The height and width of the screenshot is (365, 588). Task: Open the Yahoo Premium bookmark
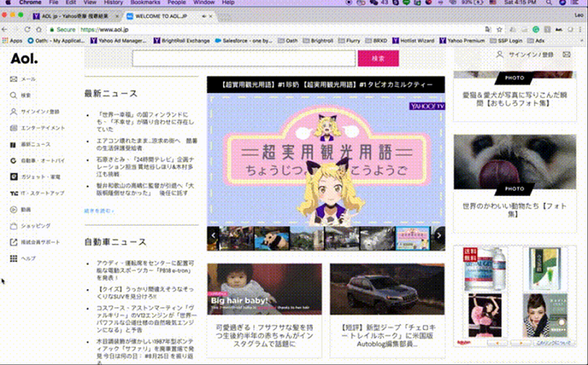[x=462, y=40]
